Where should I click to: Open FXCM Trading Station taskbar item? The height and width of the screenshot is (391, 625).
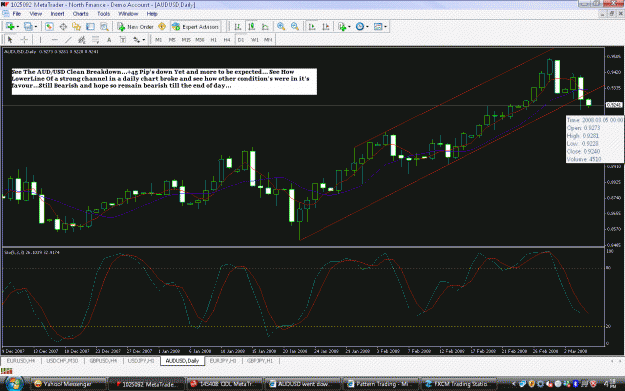[x=458, y=384]
